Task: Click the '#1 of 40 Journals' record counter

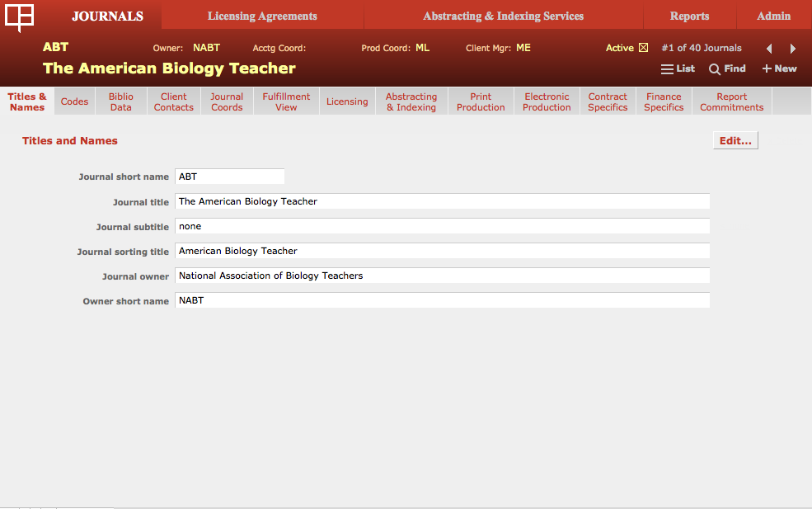Action: [x=702, y=48]
